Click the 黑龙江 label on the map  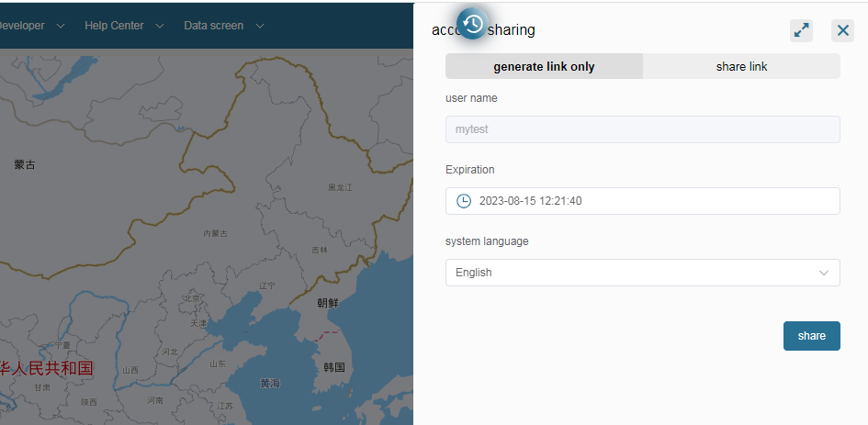click(x=340, y=187)
